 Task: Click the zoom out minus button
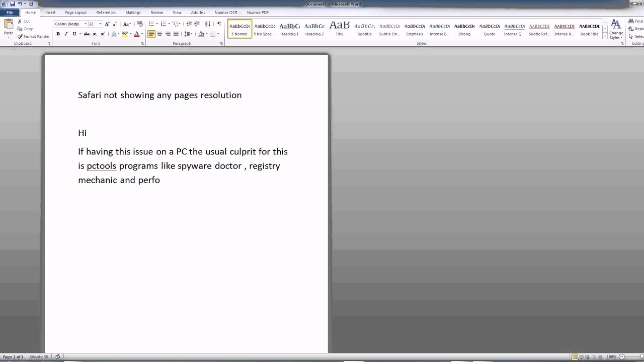pos(622,357)
